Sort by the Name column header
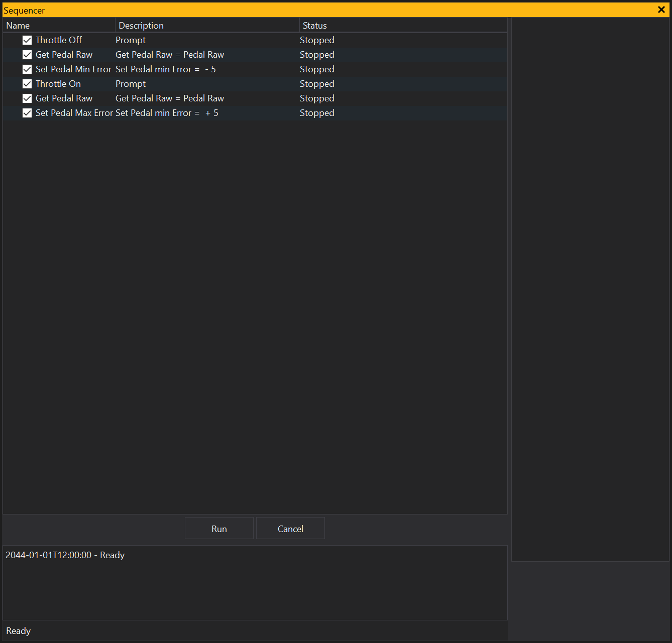 coord(18,26)
